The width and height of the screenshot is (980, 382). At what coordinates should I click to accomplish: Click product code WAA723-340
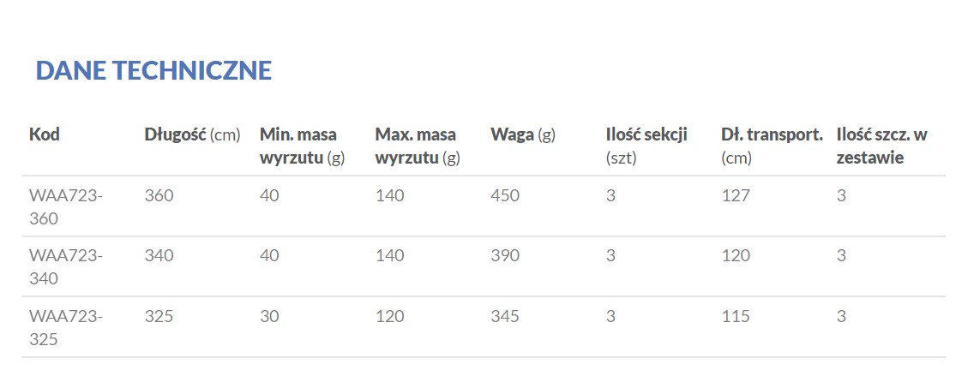(66, 266)
